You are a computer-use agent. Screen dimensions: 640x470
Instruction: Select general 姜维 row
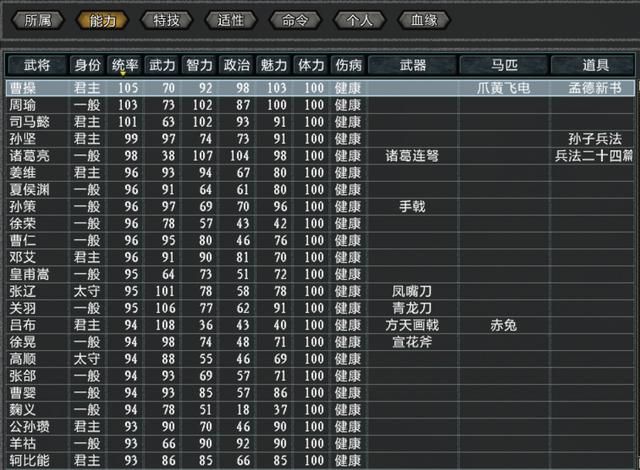click(x=320, y=173)
